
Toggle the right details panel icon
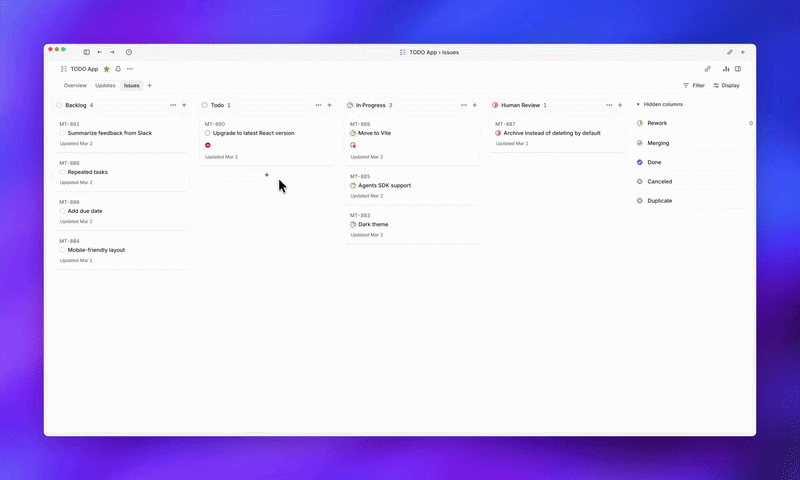point(738,69)
